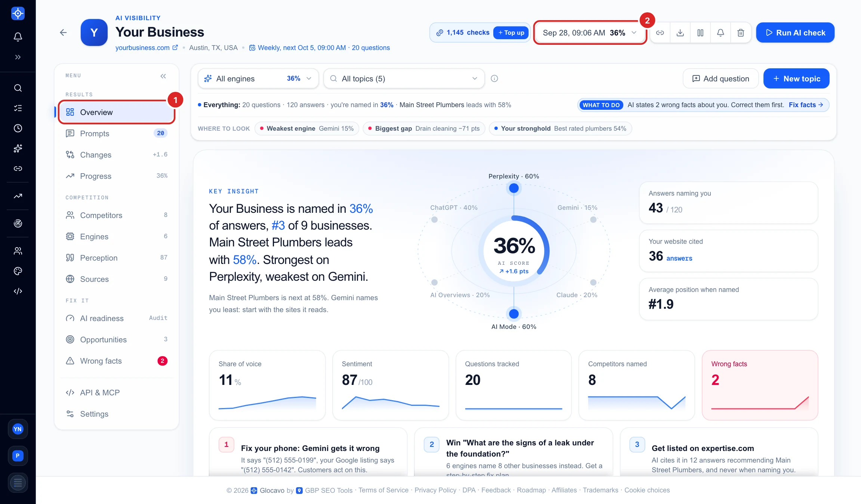The width and height of the screenshot is (861, 504).
Task: Open Weekly schedule next Oct 5 link
Action: 320,48
